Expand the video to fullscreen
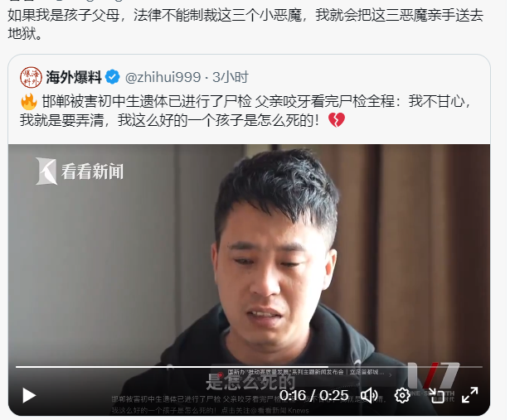 [470, 395]
